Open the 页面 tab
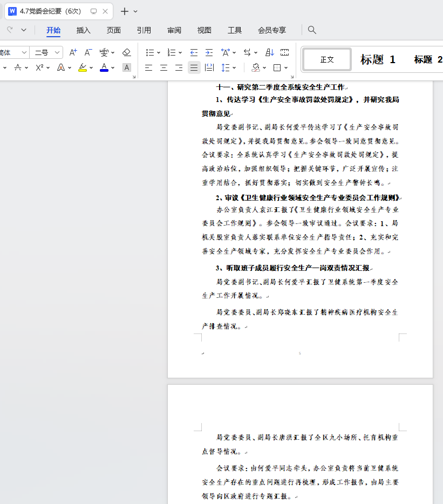Viewport: 443px width, 504px height. coord(114,30)
